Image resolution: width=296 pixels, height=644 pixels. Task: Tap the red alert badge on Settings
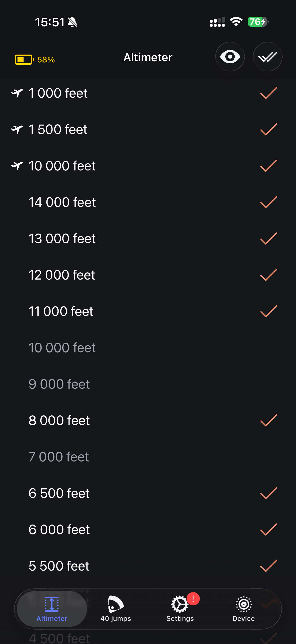click(193, 599)
